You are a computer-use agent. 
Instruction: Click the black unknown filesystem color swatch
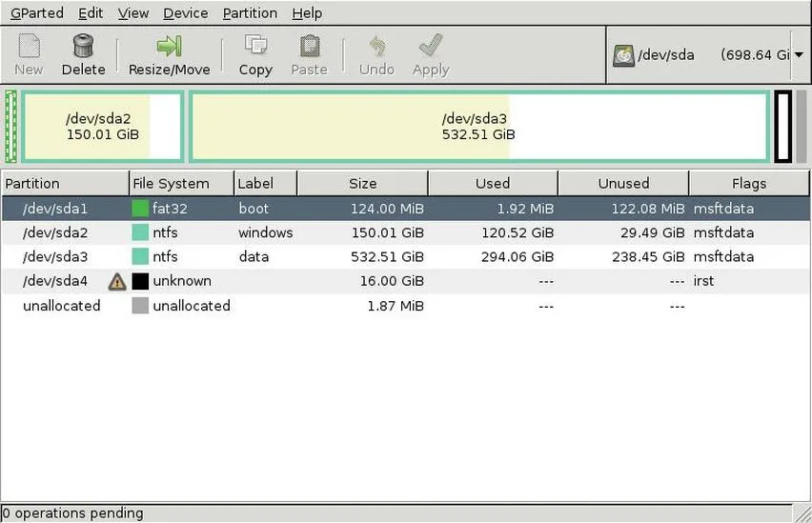point(140,281)
